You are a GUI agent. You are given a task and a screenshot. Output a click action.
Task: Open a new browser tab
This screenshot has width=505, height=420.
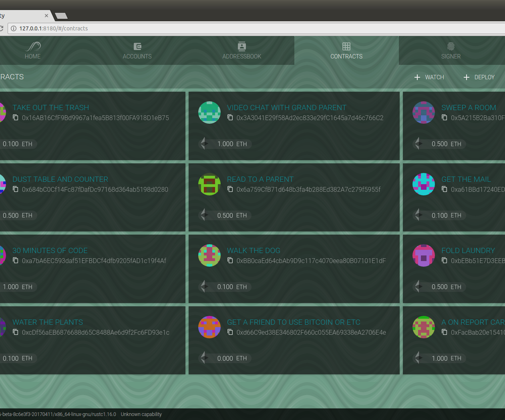[x=61, y=16]
